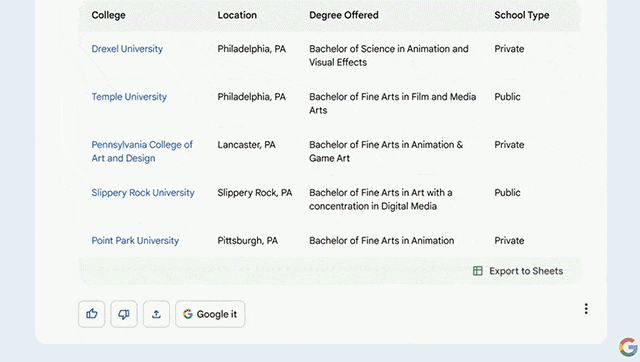
Task: Click the Google it button
Action: pos(210,314)
